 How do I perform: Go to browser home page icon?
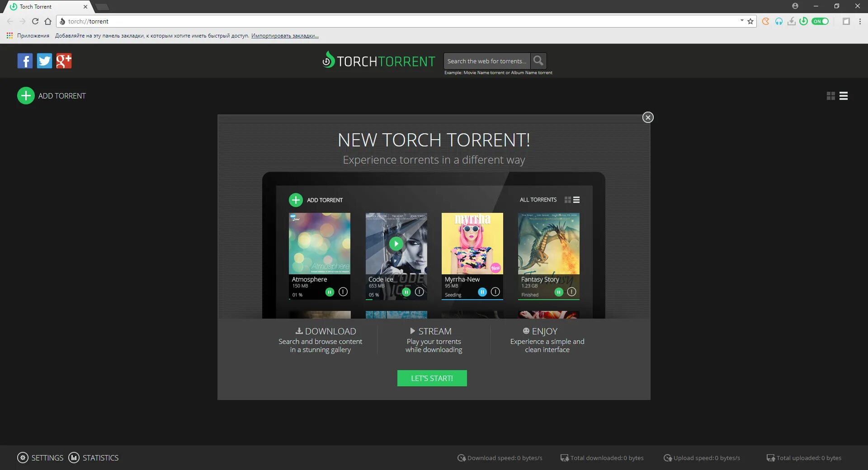[48, 21]
